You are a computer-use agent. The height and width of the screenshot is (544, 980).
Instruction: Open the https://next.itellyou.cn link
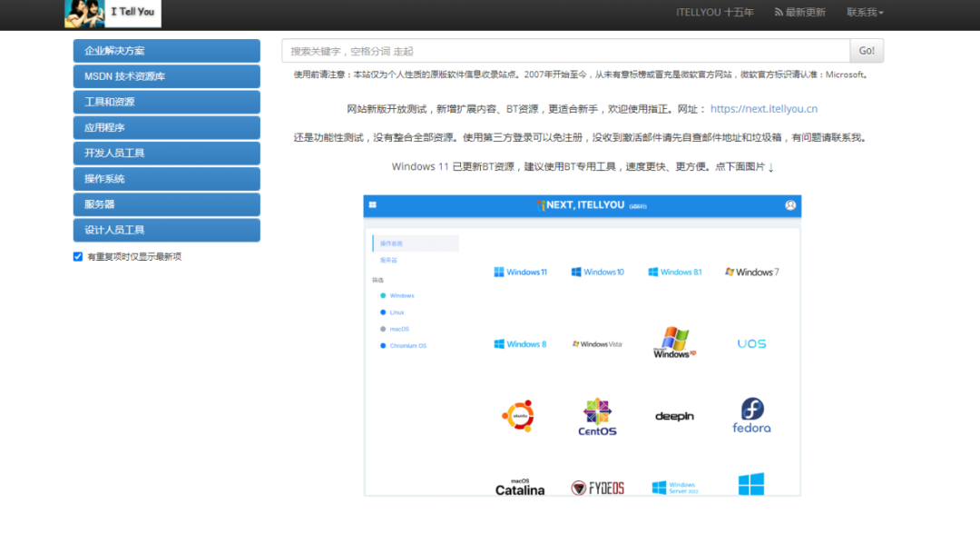pyautogui.click(x=764, y=109)
